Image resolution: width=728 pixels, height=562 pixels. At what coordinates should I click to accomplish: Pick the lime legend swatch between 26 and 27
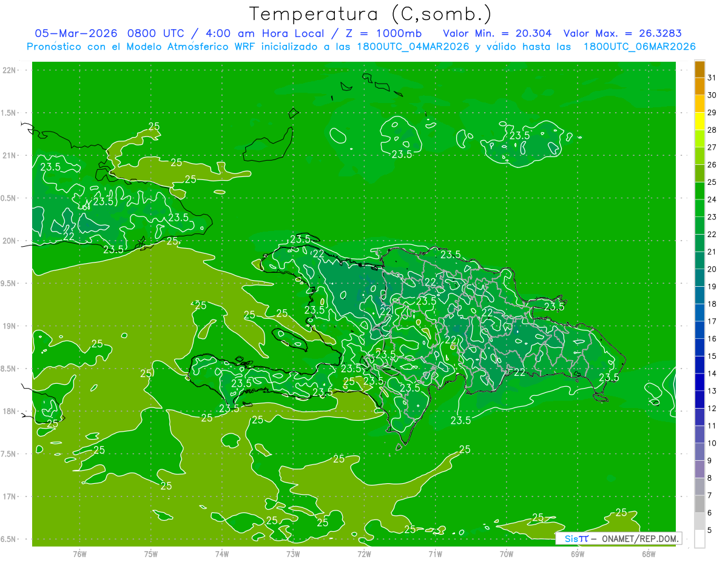pos(699,156)
